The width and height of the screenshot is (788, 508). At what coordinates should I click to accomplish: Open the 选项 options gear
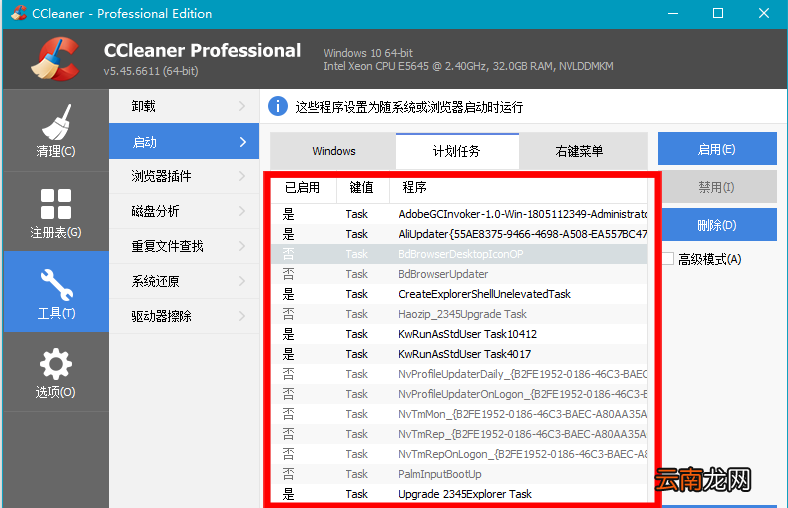(x=56, y=372)
